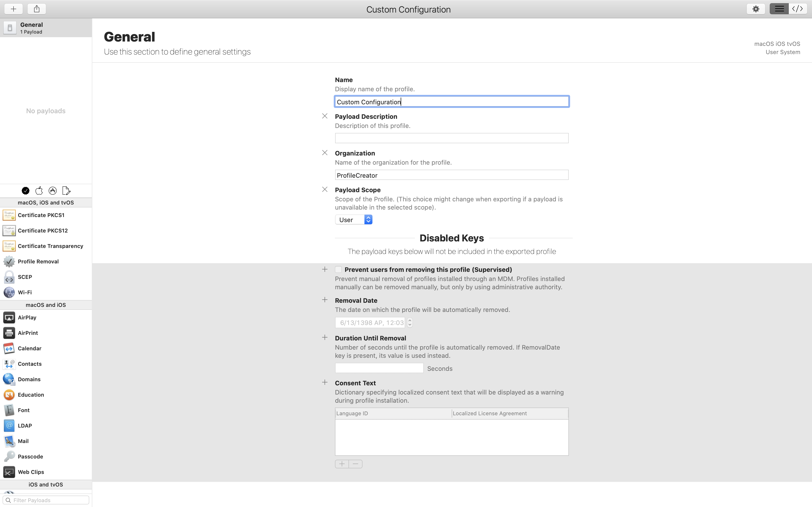This screenshot has height=507, width=812.
Task: Select the custom document payloads library icon
Action: click(66, 191)
